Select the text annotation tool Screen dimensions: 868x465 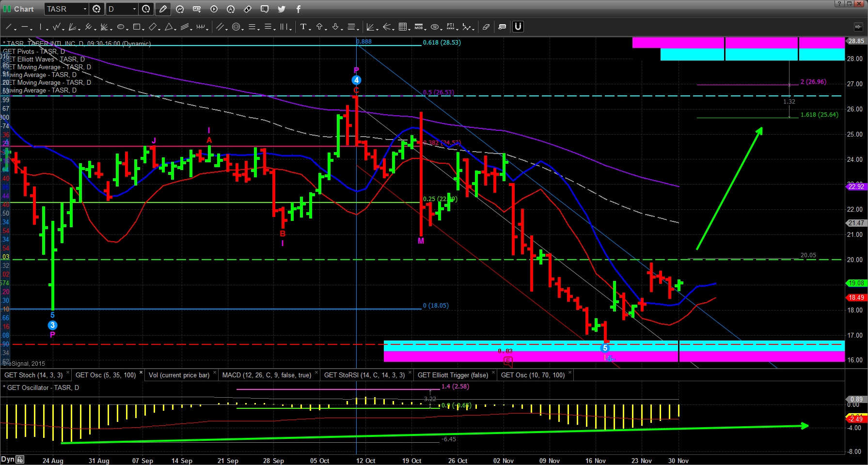click(x=303, y=27)
